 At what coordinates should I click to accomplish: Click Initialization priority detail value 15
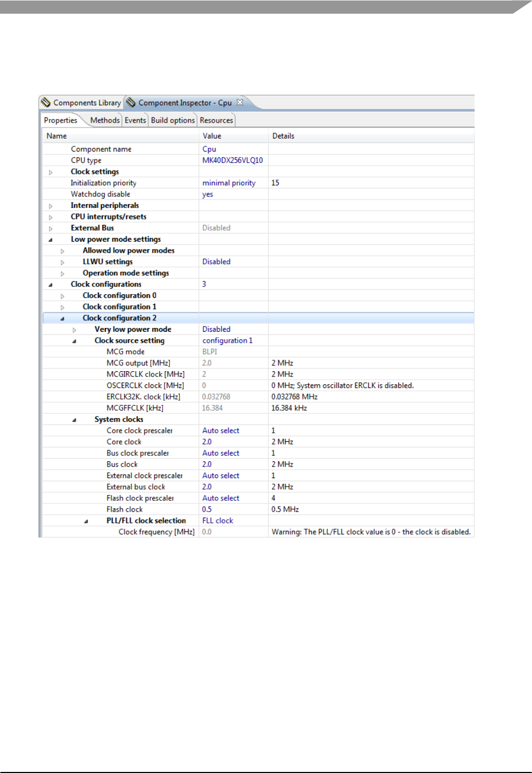pyautogui.click(x=275, y=183)
